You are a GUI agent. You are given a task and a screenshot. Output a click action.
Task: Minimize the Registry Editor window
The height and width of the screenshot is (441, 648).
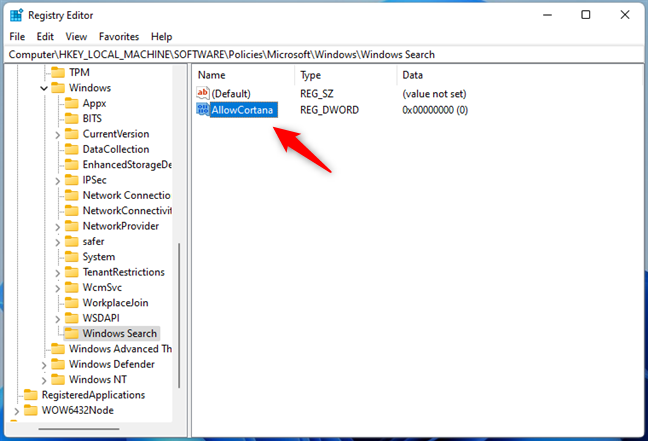(548, 15)
